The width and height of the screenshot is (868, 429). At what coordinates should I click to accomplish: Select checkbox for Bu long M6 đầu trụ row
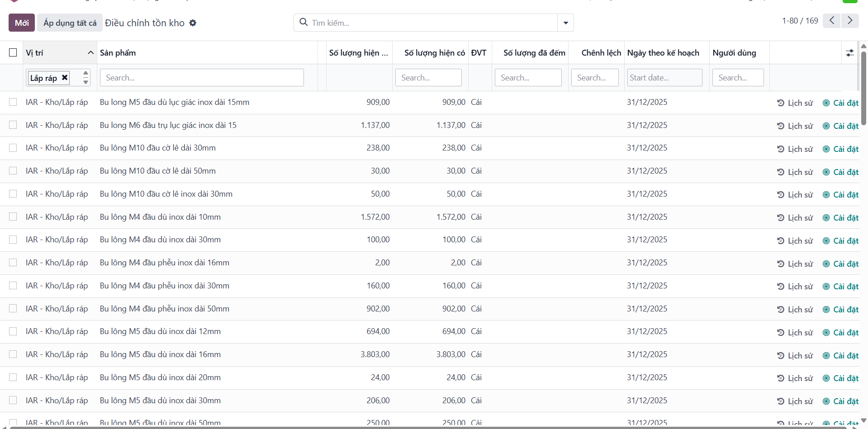click(x=13, y=125)
